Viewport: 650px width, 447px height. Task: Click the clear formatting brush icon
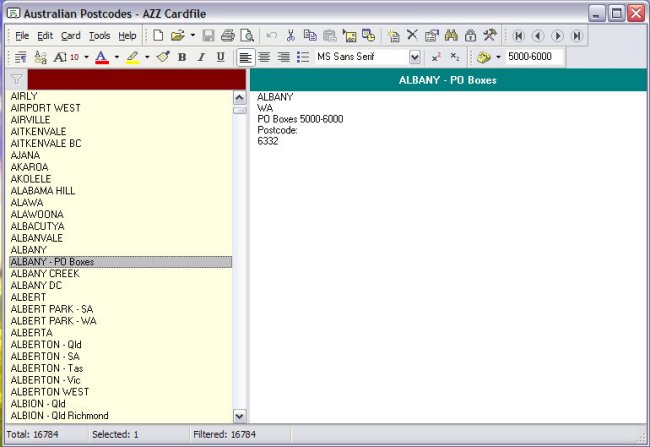pyautogui.click(x=163, y=57)
